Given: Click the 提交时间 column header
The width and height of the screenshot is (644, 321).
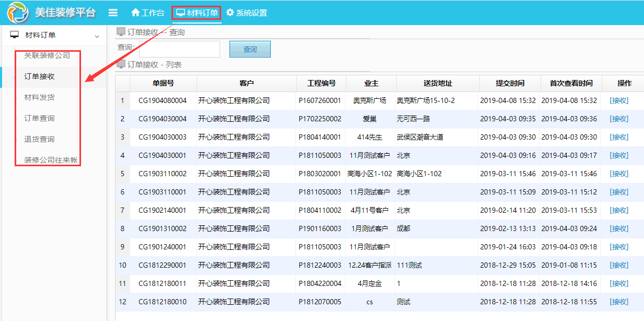Looking at the screenshot, I should click(x=510, y=83).
